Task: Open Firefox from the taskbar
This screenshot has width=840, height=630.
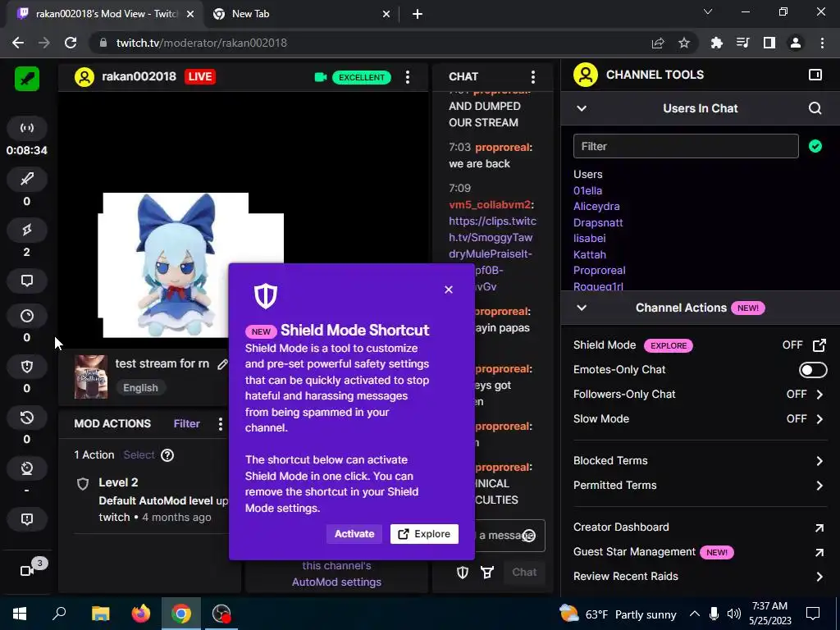Action: tap(141, 614)
